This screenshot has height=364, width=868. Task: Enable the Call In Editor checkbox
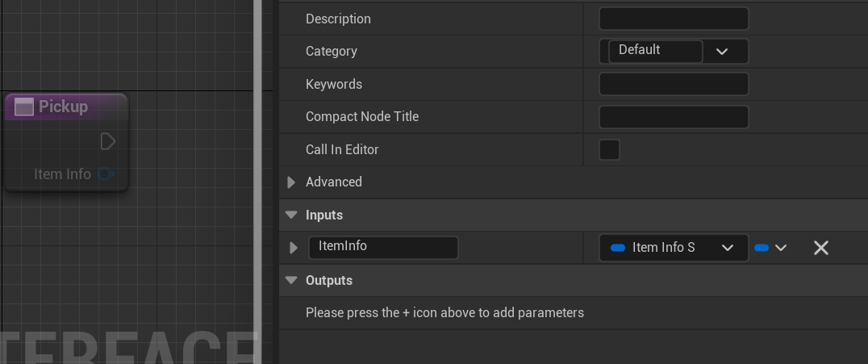point(609,149)
